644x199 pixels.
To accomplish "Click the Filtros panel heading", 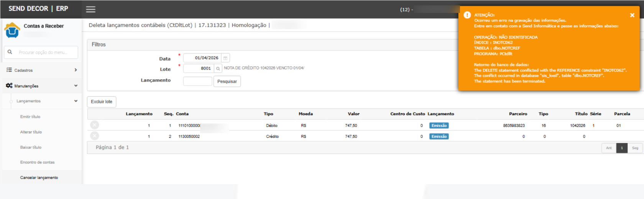I will pos(99,44).
